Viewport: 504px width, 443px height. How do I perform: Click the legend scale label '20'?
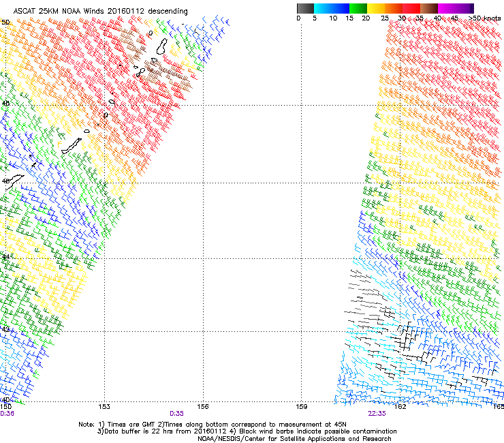click(366, 18)
